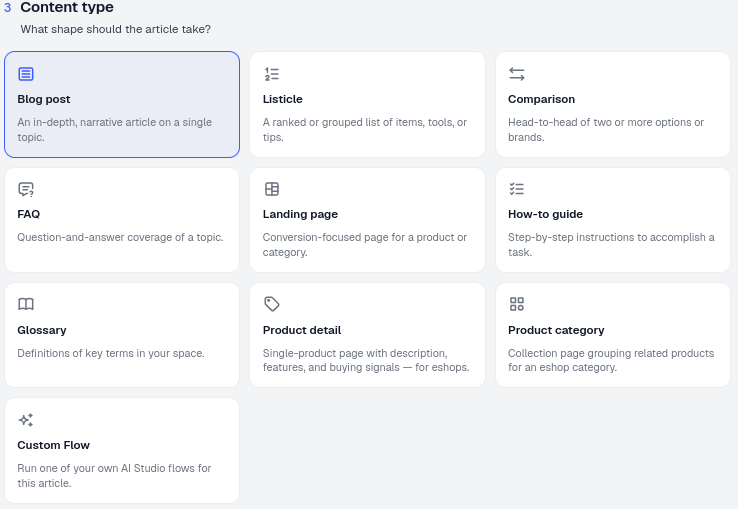Click the Listicle numbered-list icon
The width and height of the screenshot is (738, 509).
point(272,74)
